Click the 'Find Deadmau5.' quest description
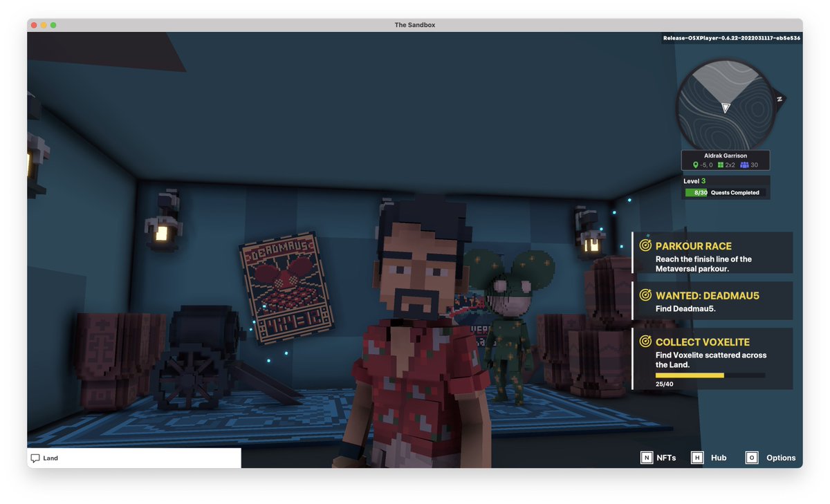Image resolution: width=830 pixels, height=504 pixels. pos(685,309)
